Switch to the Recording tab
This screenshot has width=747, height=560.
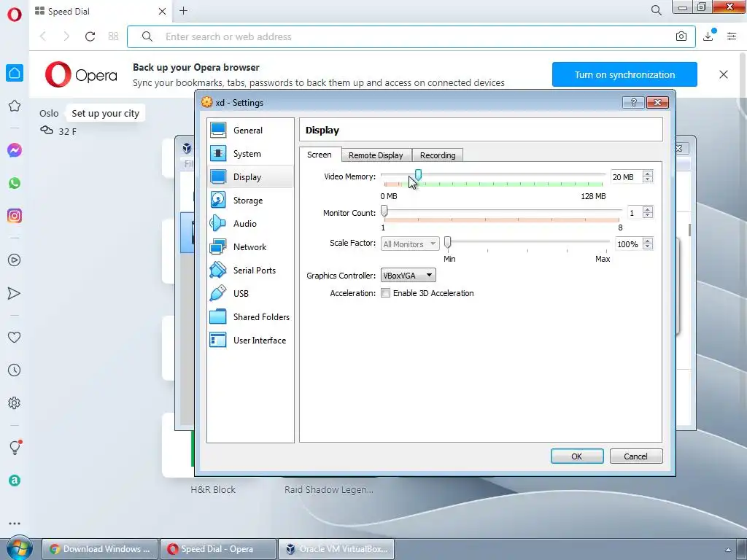point(438,155)
